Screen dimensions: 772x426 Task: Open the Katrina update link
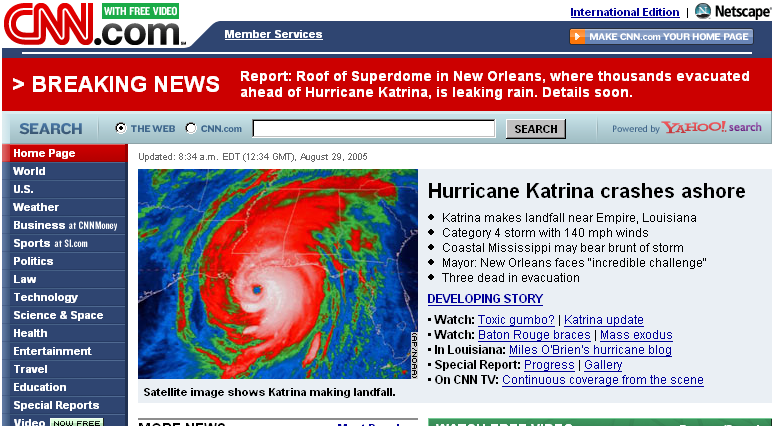604,320
